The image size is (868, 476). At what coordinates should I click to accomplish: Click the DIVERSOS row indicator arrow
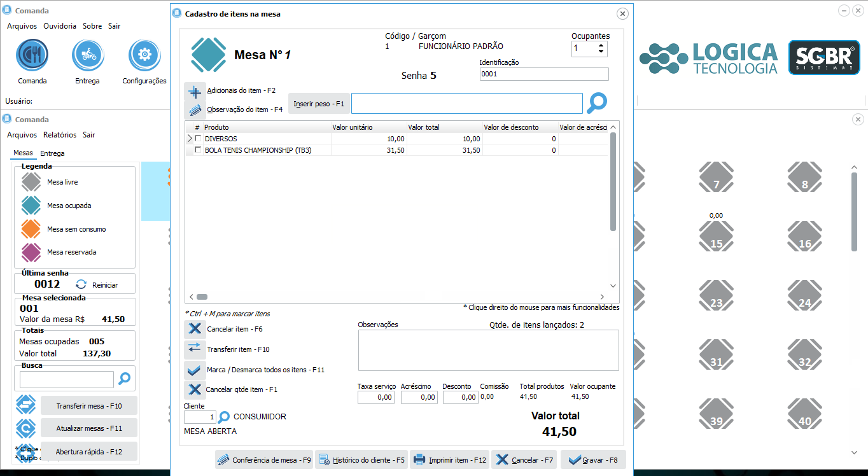(189, 138)
